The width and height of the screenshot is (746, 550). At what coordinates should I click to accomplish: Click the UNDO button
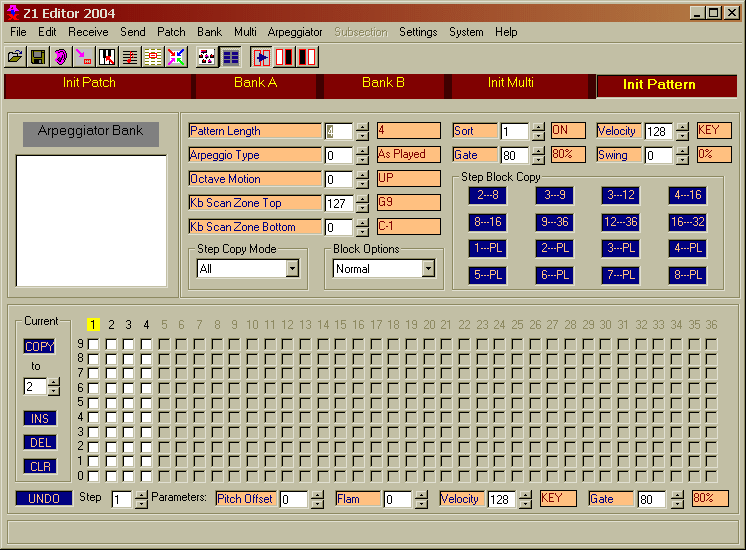[44, 498]
